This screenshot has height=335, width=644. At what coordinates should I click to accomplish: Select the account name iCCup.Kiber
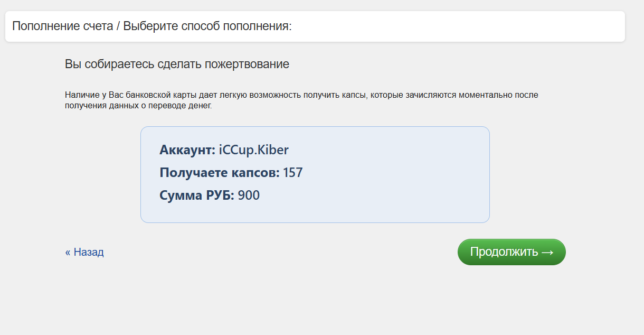coord(254,150)
